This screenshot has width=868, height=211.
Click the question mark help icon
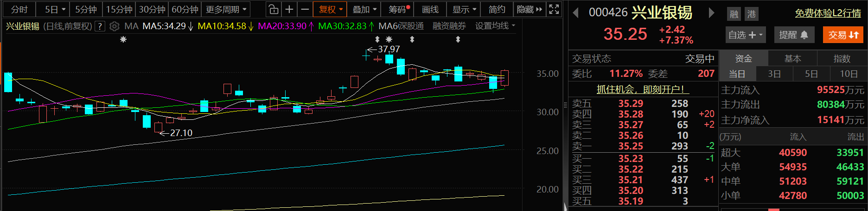[x=100, y=26]
